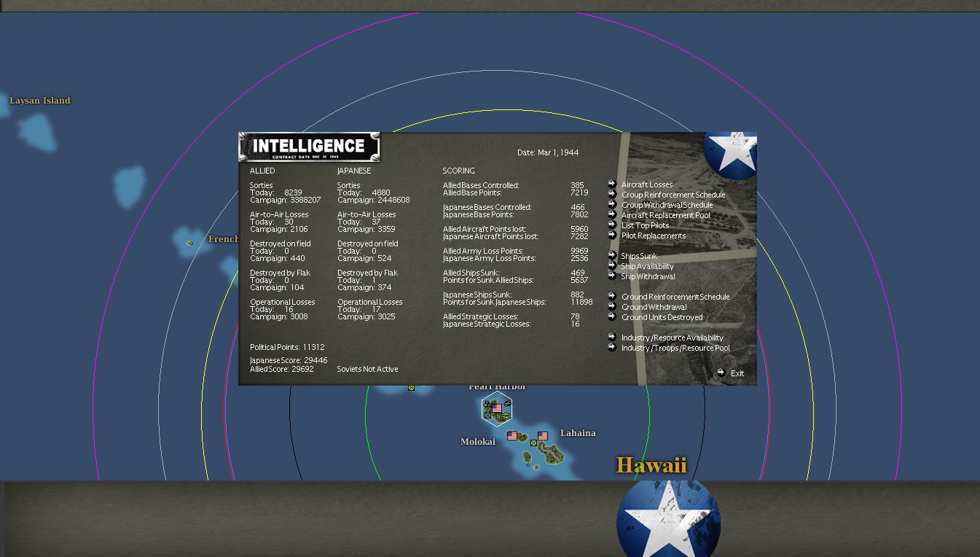This screenshot has width=980, height=557.
Task: Click the Allied Strategic Losses: label
Action: coord(481,316)
